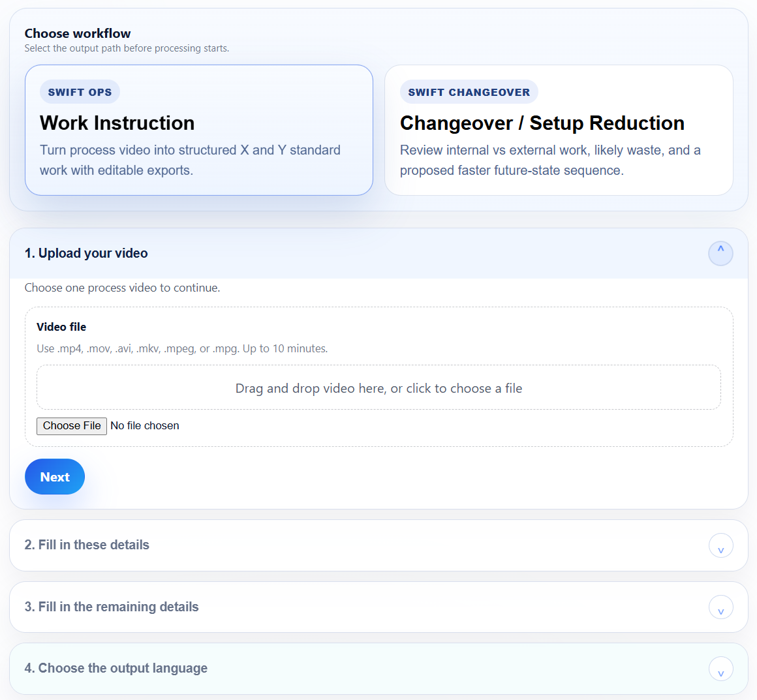Click the chevron beside Fill in these details
Viewport: 757px width, 700px height.
(x=720, y=545)
